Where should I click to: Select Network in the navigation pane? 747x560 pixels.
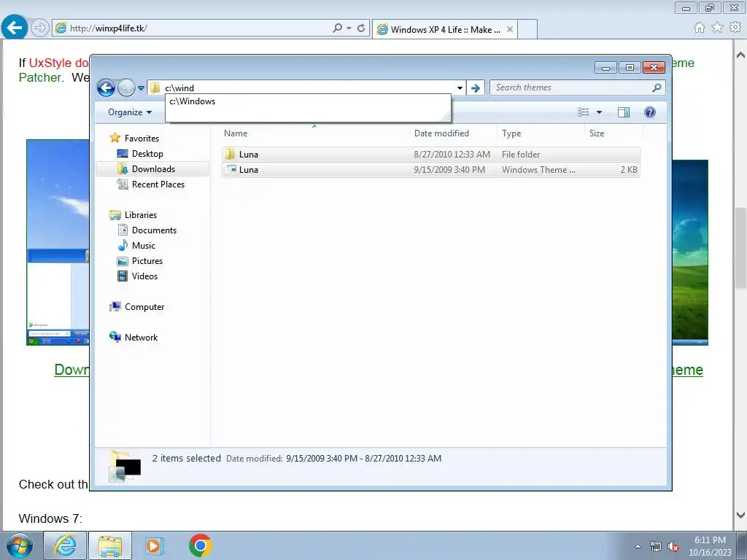[x=141, y=338]
